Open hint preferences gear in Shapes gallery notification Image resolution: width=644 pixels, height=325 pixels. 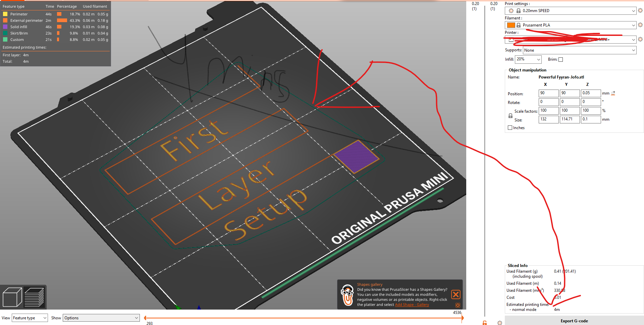point(458,305)
